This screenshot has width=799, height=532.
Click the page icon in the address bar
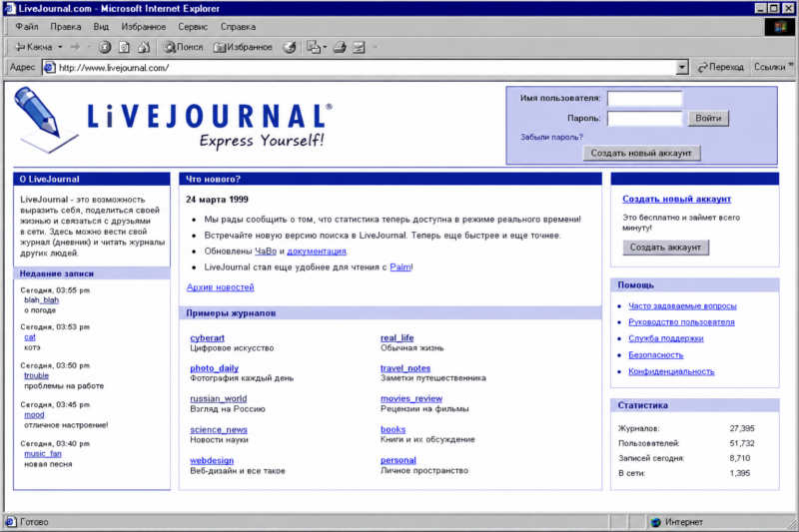49,67
